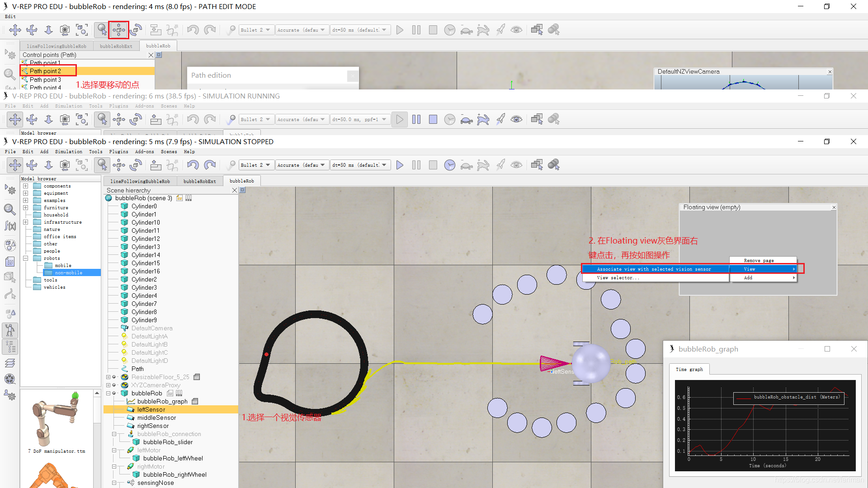Open dt=50 ms time step dropdown in stopped window
Image resolution: width=868 pixels, height=488 pixels.
(360, 165)
